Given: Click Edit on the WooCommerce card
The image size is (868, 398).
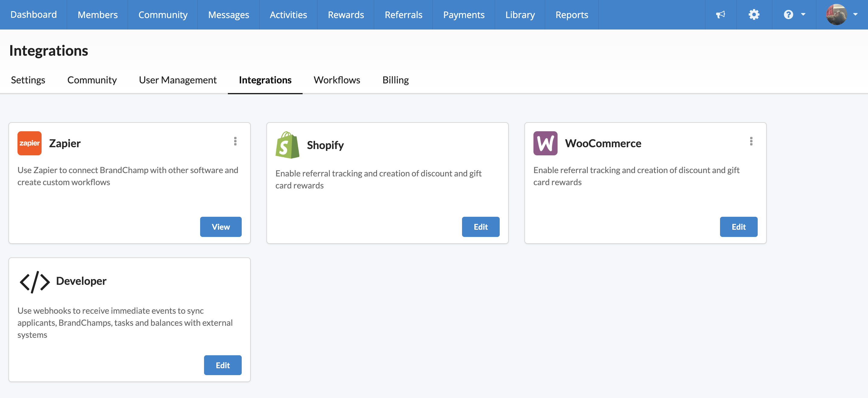Looking at the screenshot, I should click(738, 227).
